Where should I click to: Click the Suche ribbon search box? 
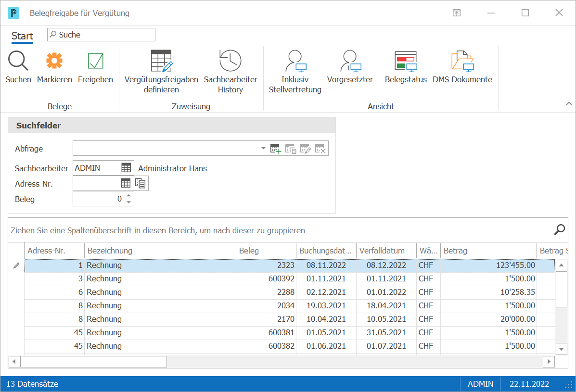point(102,35)
